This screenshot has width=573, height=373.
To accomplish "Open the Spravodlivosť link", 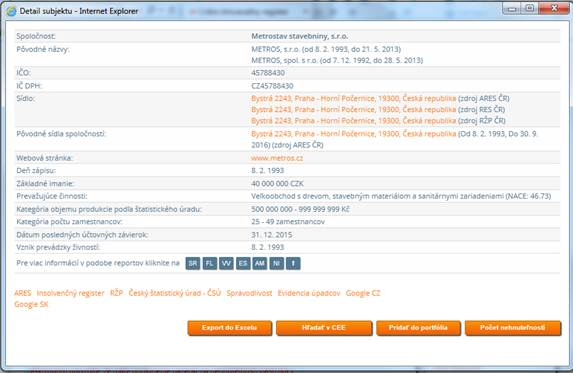I will point(249,293).
